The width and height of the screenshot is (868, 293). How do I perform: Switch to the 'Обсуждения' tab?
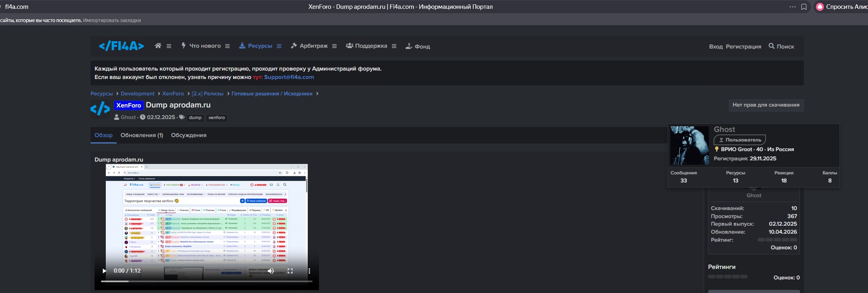(x=189, y=135)
